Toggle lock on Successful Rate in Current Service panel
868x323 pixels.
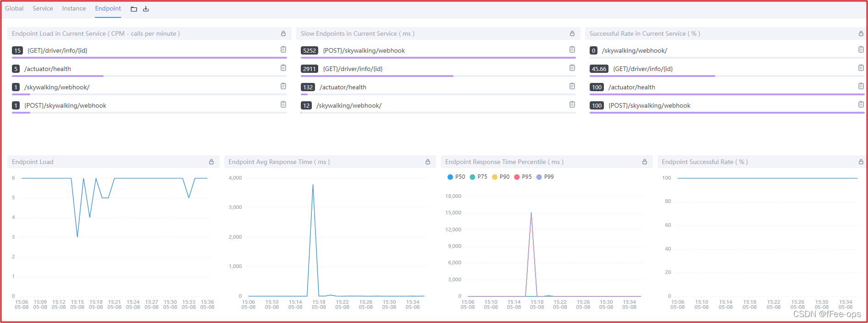point(861,33)
